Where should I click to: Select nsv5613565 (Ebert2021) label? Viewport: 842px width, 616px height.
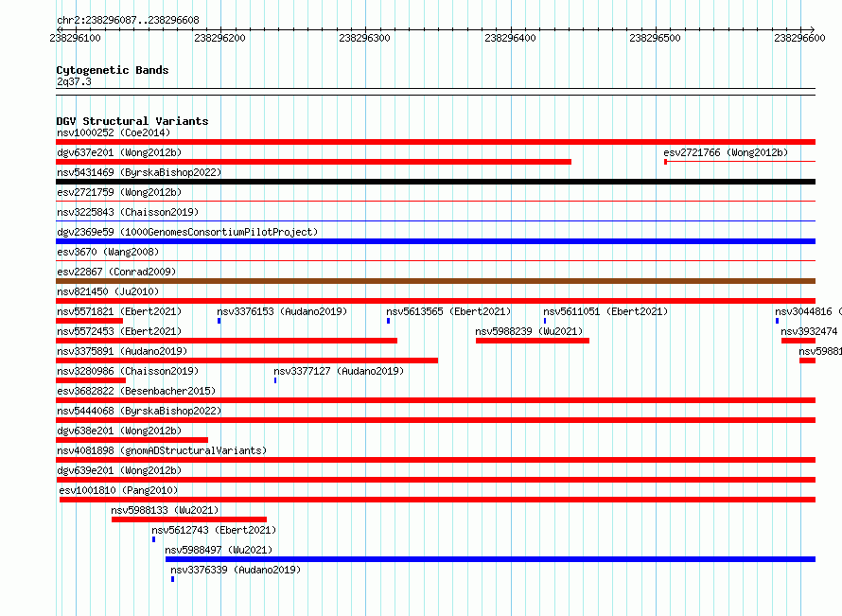tap(448, 311)
